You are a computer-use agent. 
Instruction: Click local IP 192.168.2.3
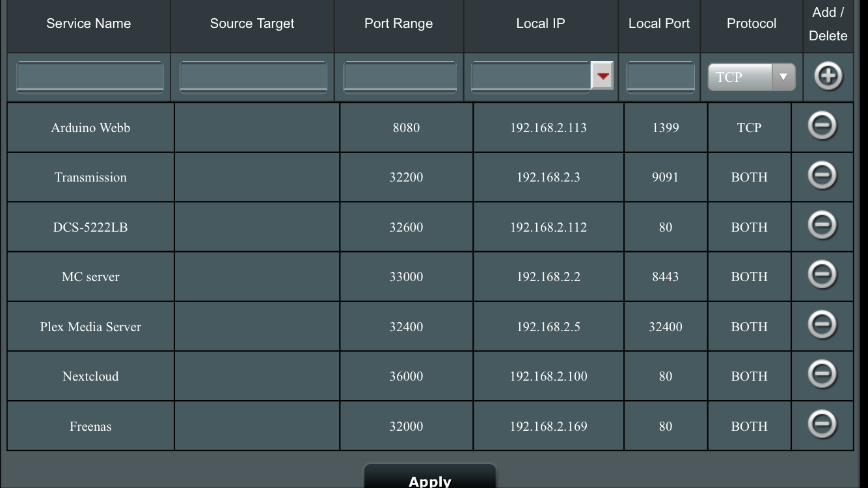coord(549,177)
